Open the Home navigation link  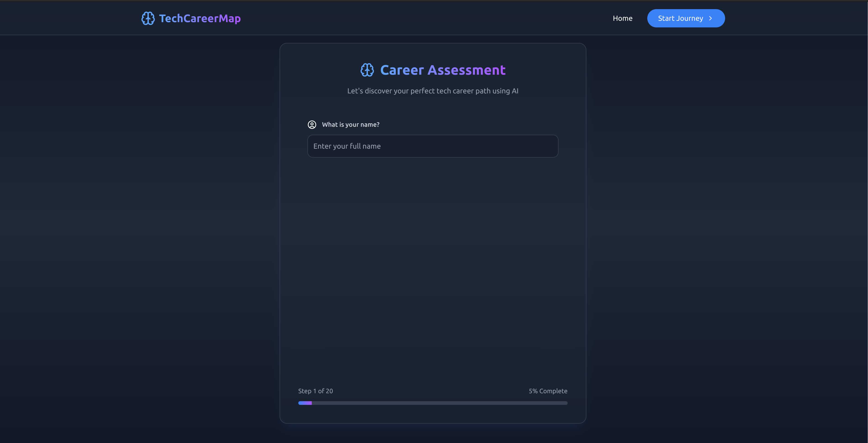click(x=622, y=18)
